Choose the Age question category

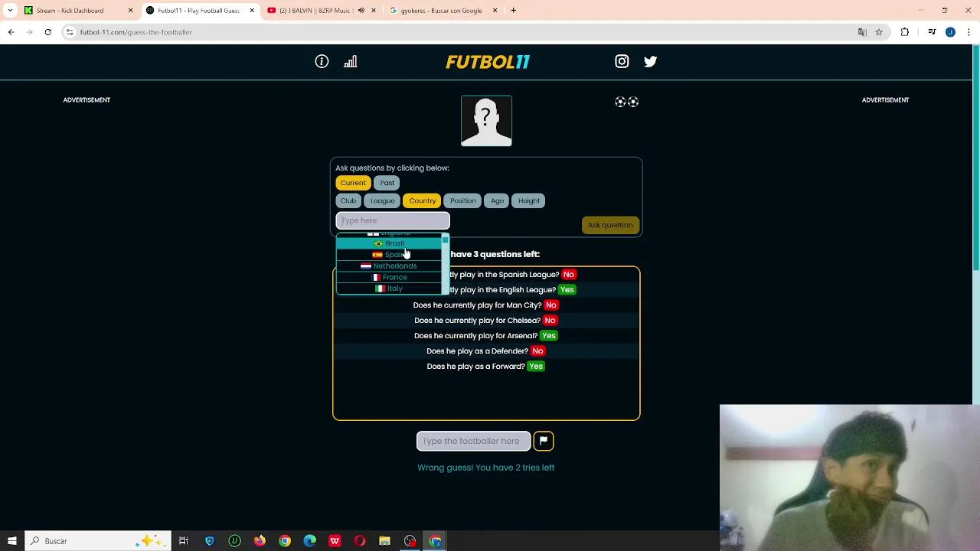pyautogui.click(x=498, y=201)
